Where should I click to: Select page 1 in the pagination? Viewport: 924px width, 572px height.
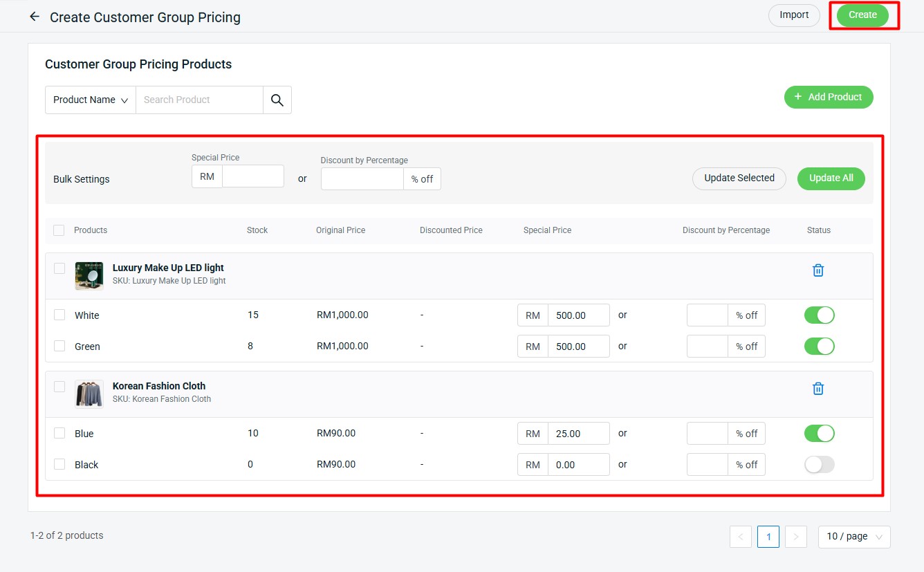768,536
